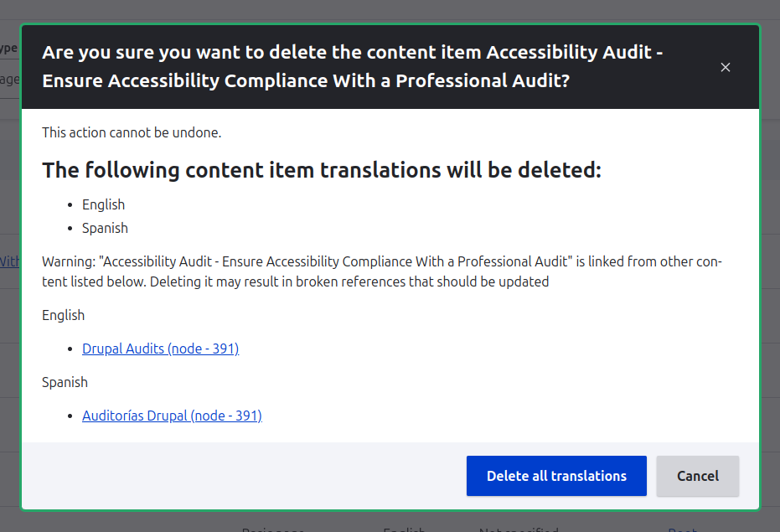Click the dimmed English cell below dialog
780x532 pixels.
[404, 528]
